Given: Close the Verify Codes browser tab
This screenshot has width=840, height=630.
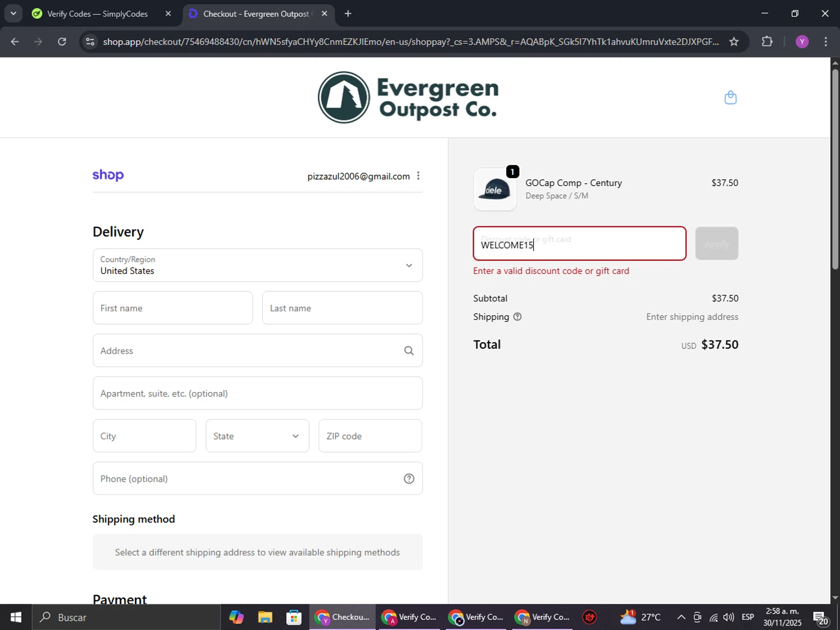Looking at the screenshot, I should click(x=168, y=13).
